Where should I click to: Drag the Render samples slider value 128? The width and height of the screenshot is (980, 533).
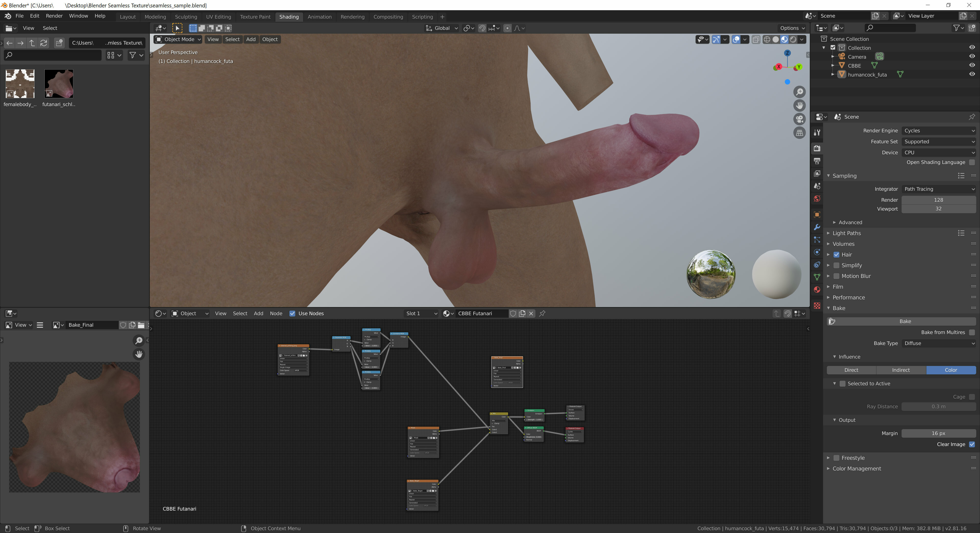point(939,199)
